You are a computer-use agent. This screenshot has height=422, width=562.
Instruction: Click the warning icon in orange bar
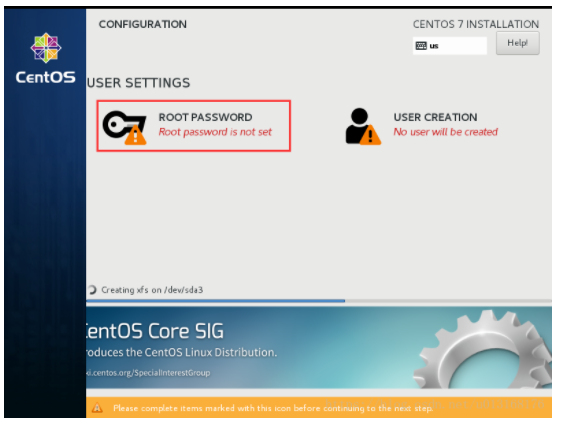(x=97, y=408)
